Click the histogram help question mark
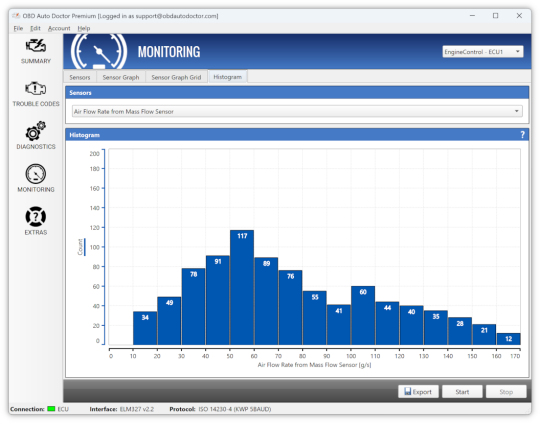Viewport: 540px width, 423px height. coord(522,135)
